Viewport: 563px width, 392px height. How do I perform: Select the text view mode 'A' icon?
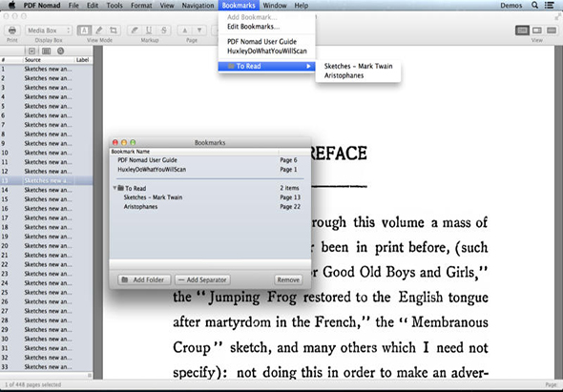[x=84, y=31]
